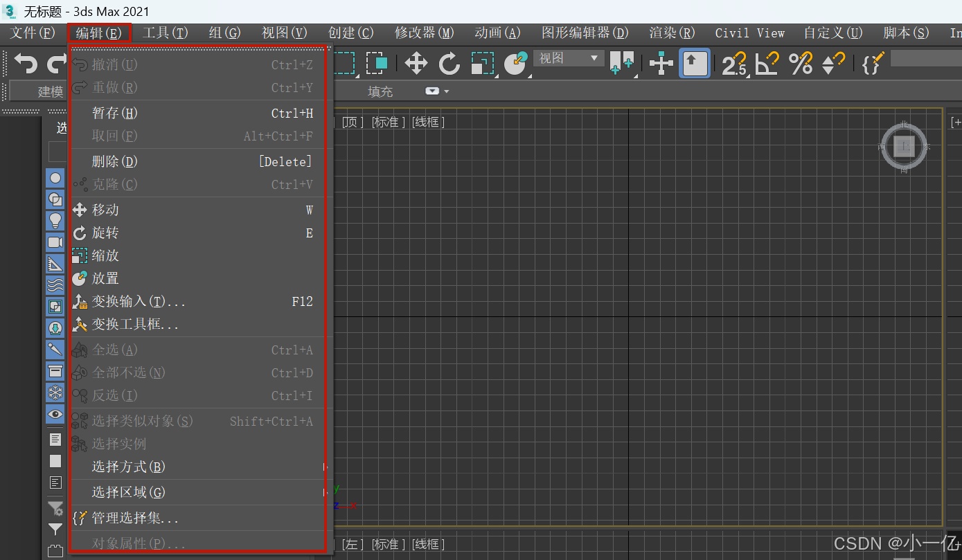Viewport: 962px width, 560px height.
Task: Toggle Display Shapes filter icon
Action: pos(55,199)
